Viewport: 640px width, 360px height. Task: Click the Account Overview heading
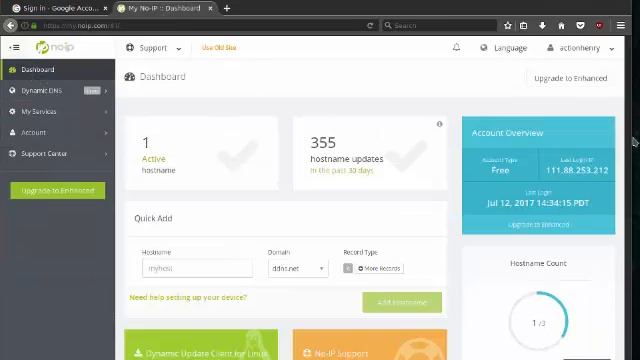(507, 133)
